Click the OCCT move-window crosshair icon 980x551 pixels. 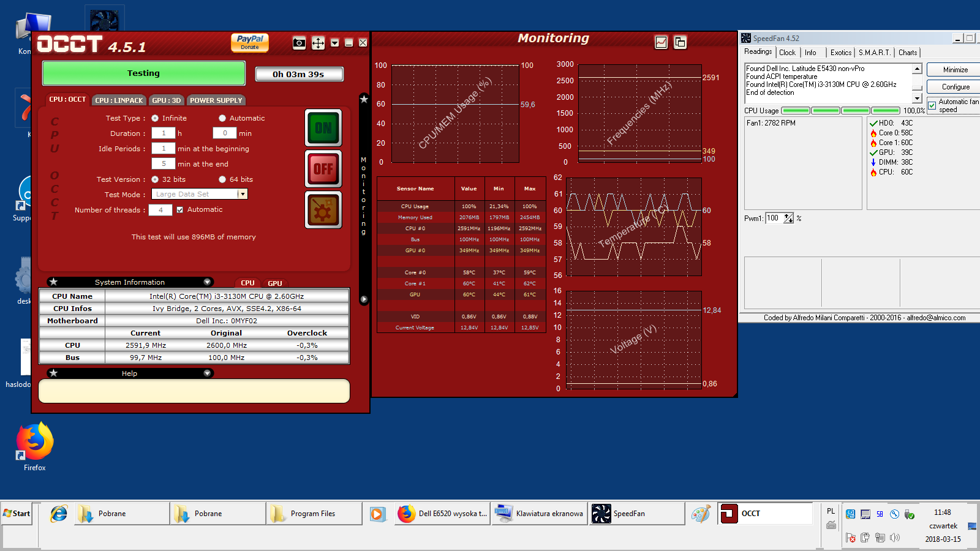coord(318,43)
